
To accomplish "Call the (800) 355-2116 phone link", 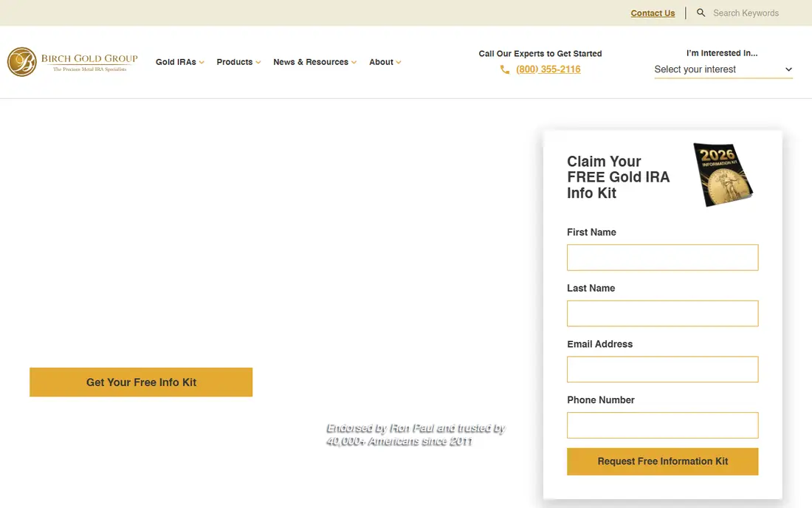I will 548,69.
